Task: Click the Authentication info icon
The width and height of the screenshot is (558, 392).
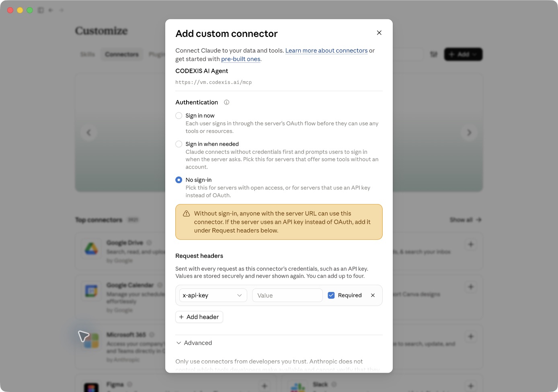Action: (x=227, y=102)
